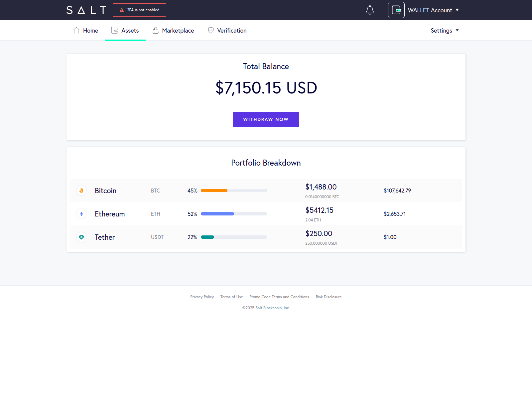Select the Ethereum asset name

(110, 214)
